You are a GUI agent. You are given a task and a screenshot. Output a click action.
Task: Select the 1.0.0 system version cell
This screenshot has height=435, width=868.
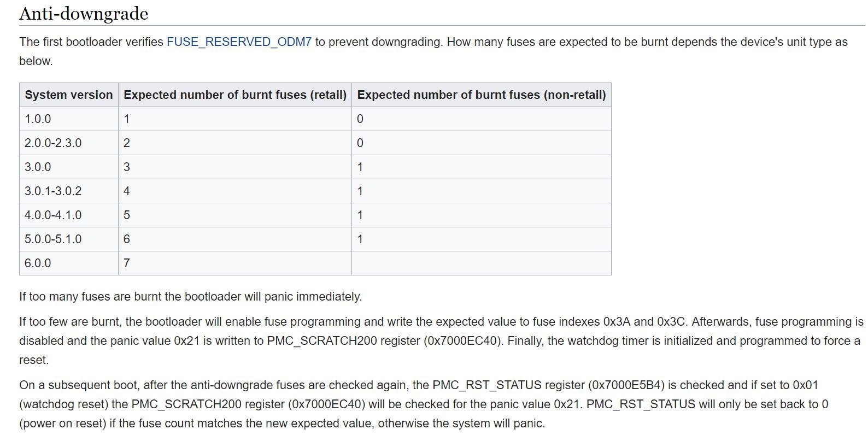[69, 119]
